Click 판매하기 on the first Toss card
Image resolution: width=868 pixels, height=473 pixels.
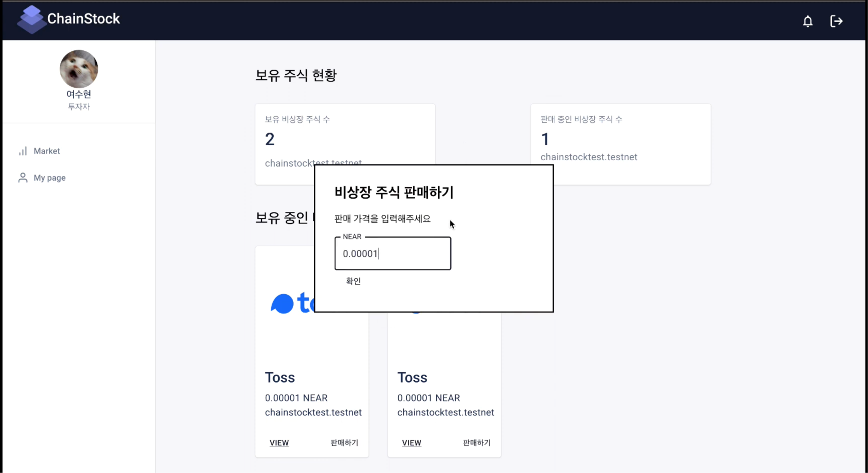tap(344, 443)
